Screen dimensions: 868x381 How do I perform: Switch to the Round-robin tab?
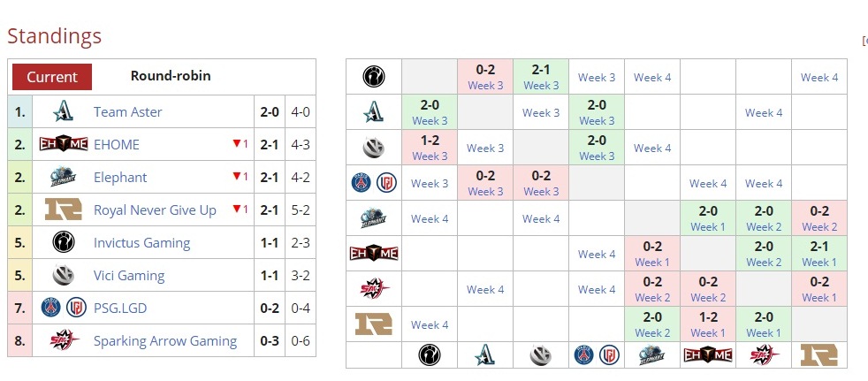[x=171, y=76]
